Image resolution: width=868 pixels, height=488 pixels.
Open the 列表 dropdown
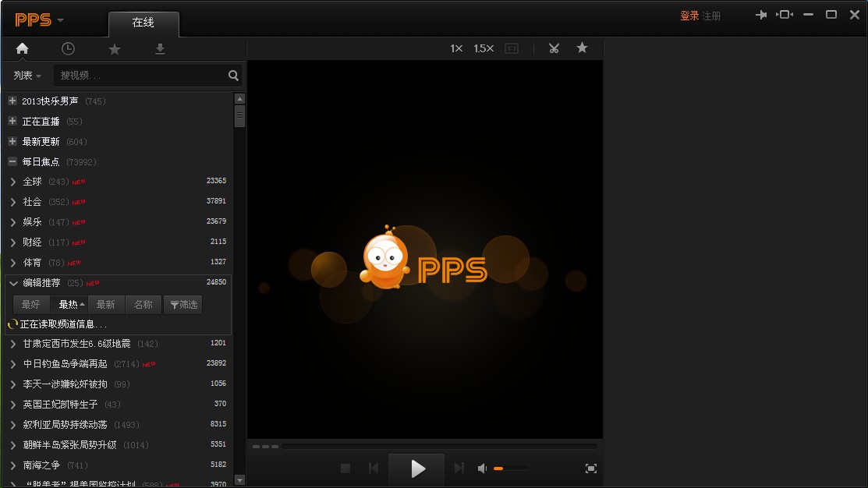point(27,76)
